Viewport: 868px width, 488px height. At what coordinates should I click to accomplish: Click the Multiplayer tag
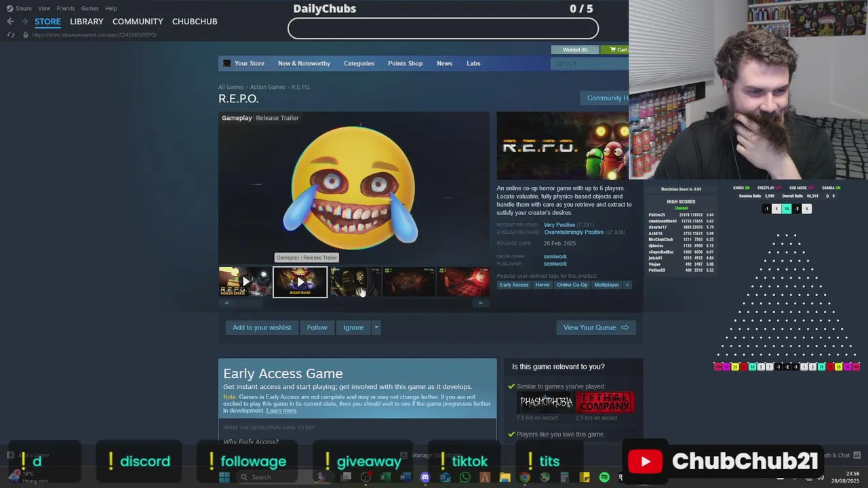click(x=606, y=285)
